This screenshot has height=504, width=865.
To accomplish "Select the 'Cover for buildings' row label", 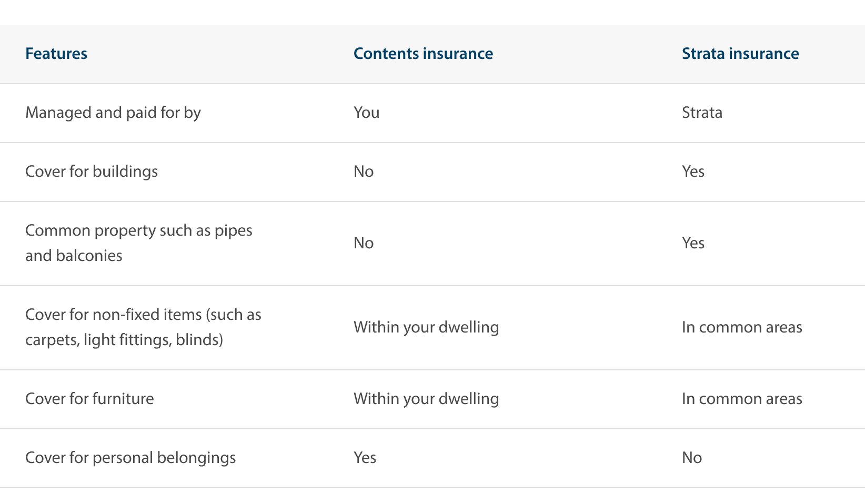I will [92, 172].
